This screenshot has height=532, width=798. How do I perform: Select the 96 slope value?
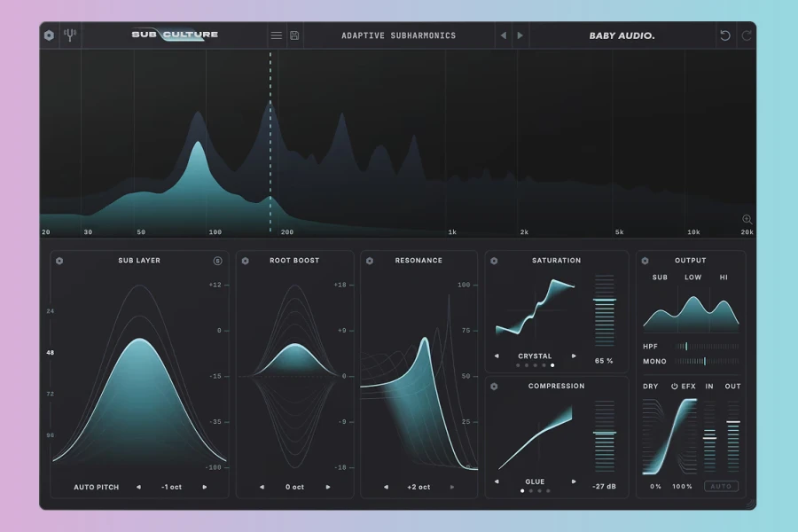pos(50,435)
